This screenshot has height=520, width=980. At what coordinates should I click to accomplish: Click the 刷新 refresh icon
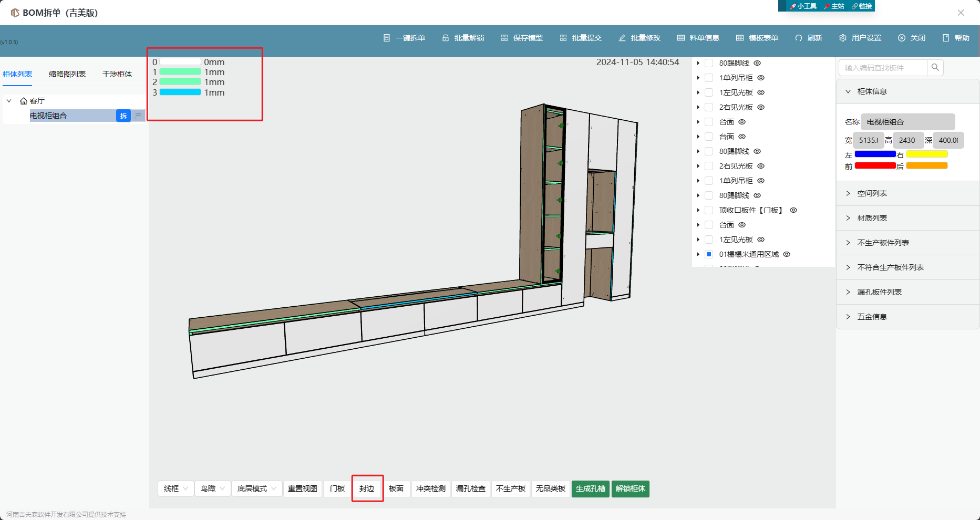[x=799, y=38]
